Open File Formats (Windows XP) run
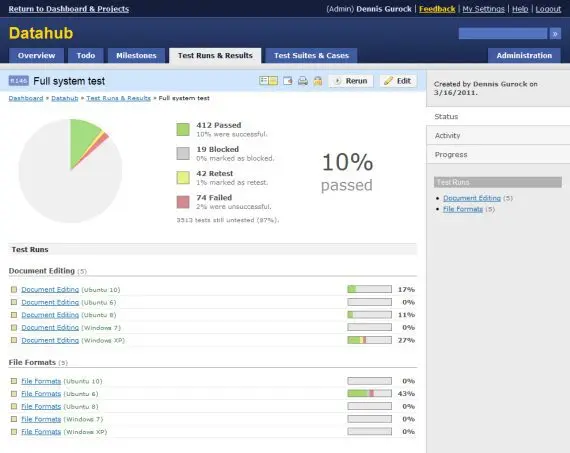The width and height of the screenshot is (570, 453). point(41,432)
